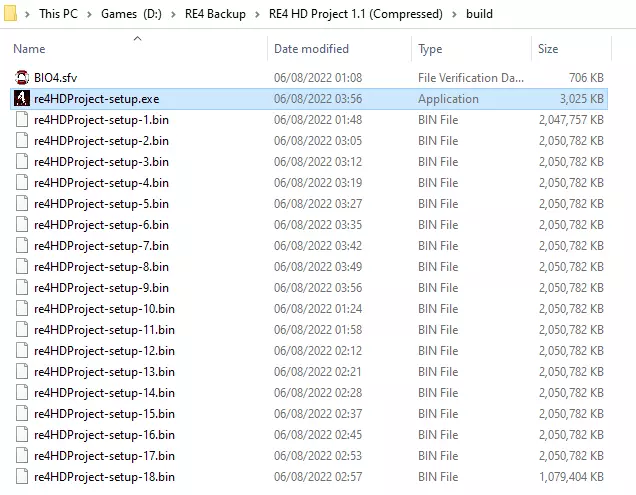Expand chevron after RE4 HD Project 1.1 (Compressed)
The height and width of the screenshot is (495, 636).
pos(454,14)
